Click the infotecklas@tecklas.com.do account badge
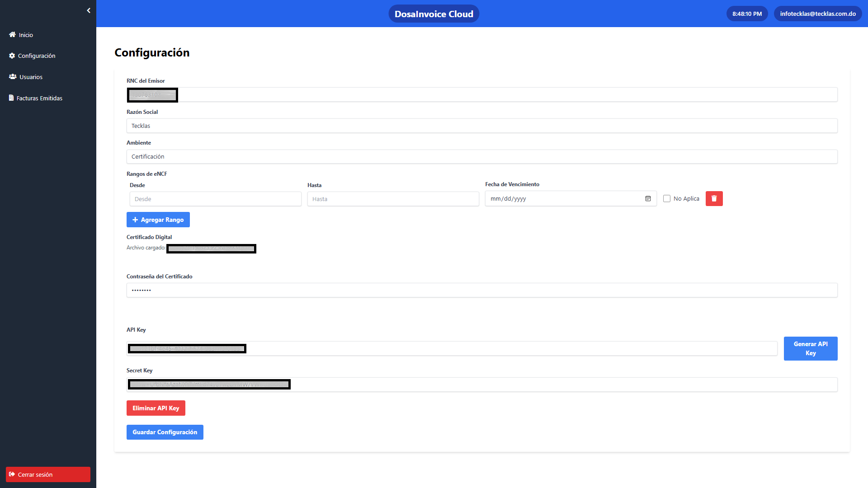The width and height of the screenshot is (868, 488). [817, 14]
